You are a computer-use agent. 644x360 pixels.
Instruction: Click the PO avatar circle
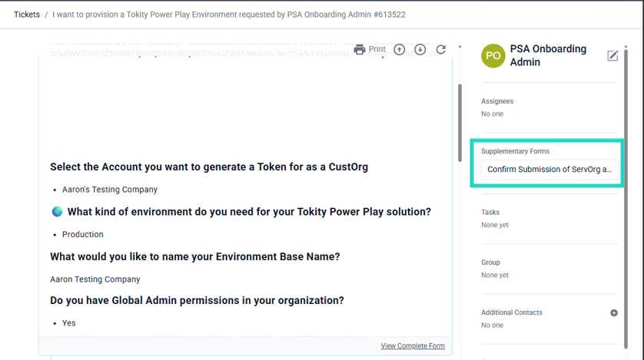click(x=493, y=55)
